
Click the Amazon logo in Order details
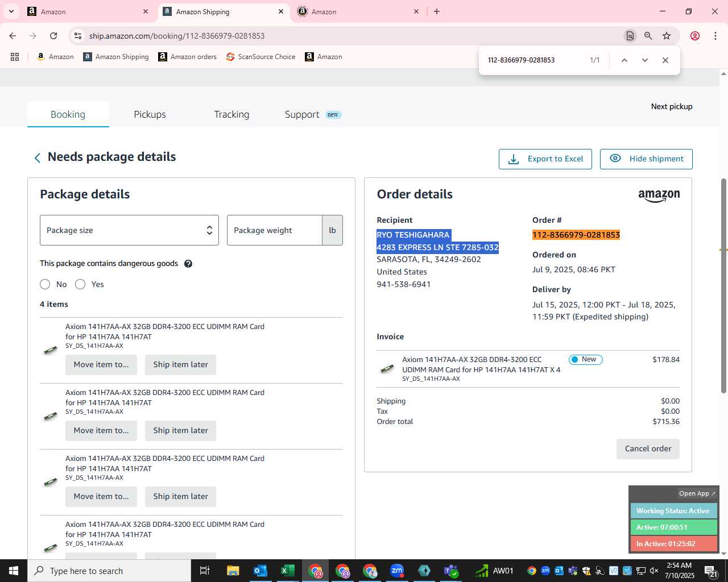click(x=659, y=196)
